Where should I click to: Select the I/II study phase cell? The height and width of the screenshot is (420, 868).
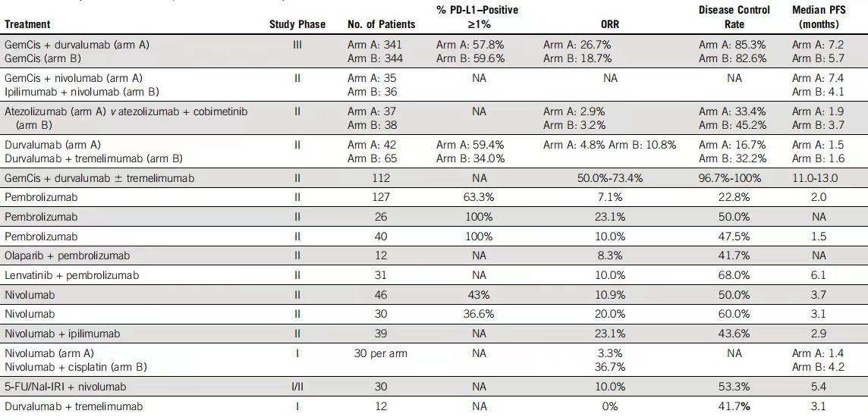pos(297,387)
